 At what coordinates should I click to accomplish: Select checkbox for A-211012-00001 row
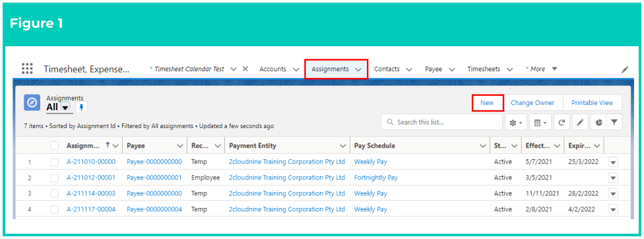click(54, 178)
